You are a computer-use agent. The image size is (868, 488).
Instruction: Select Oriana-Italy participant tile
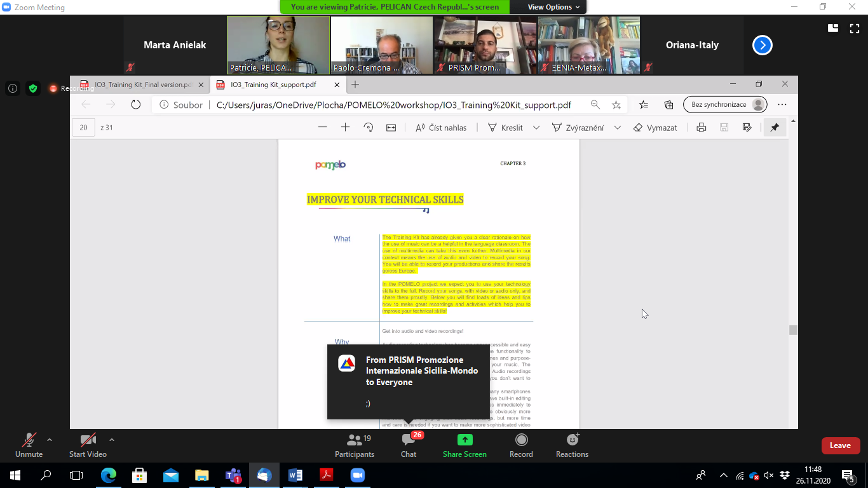click(692, 45)
